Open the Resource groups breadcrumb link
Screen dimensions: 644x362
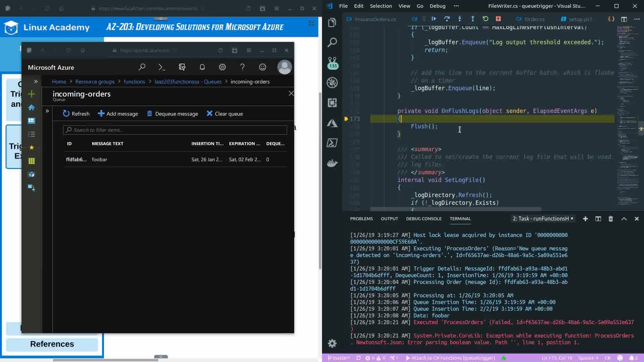[95, 82]
